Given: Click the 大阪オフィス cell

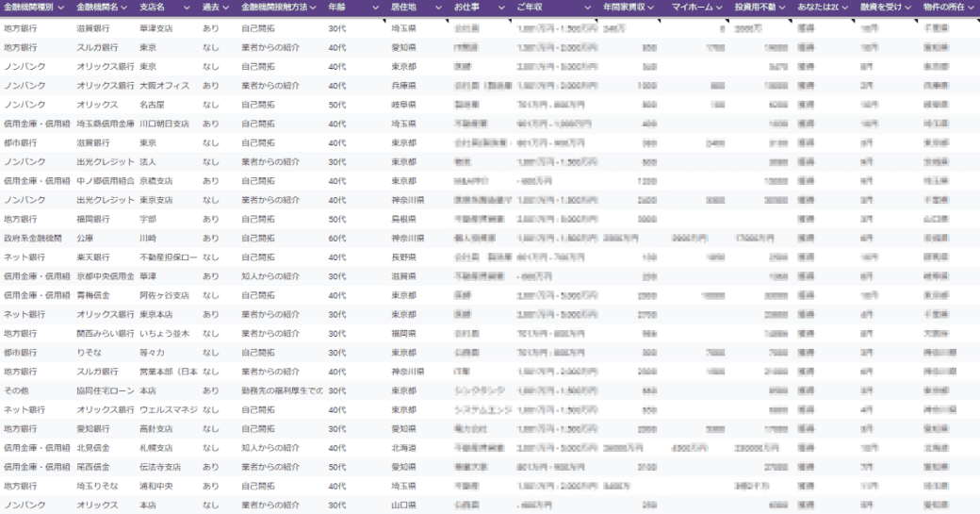Looking at the screenshot, I should (x=164, y=86).
